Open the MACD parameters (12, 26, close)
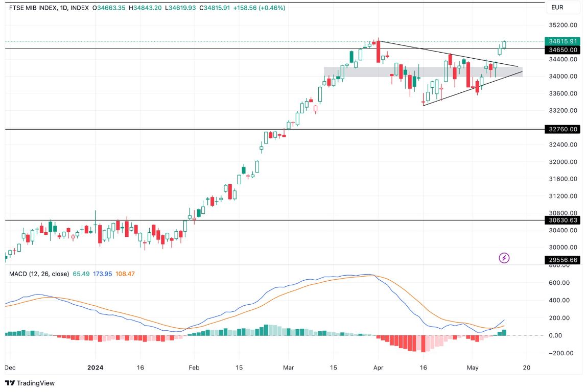This screenshot has width=587, height=392. click(50, 274)
